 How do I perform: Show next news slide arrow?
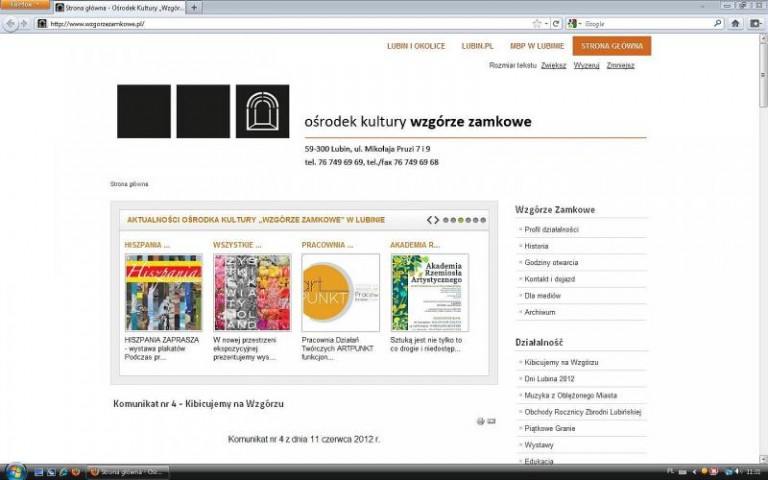(x=436, y=220)
